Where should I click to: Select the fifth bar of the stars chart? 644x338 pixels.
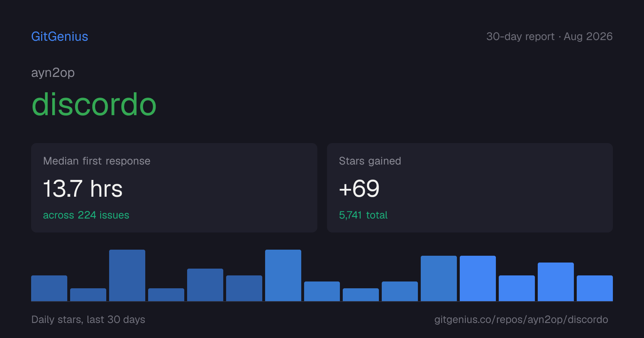tap(205, 285)
